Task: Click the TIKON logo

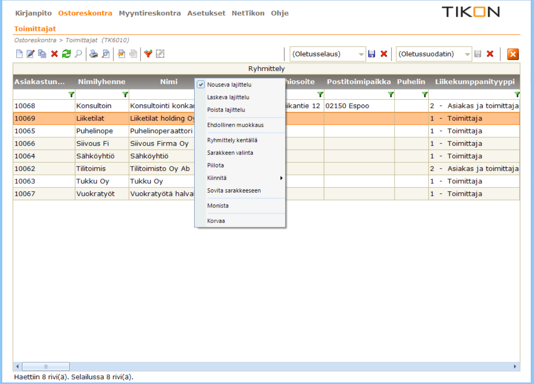Action: pos(471,12)
